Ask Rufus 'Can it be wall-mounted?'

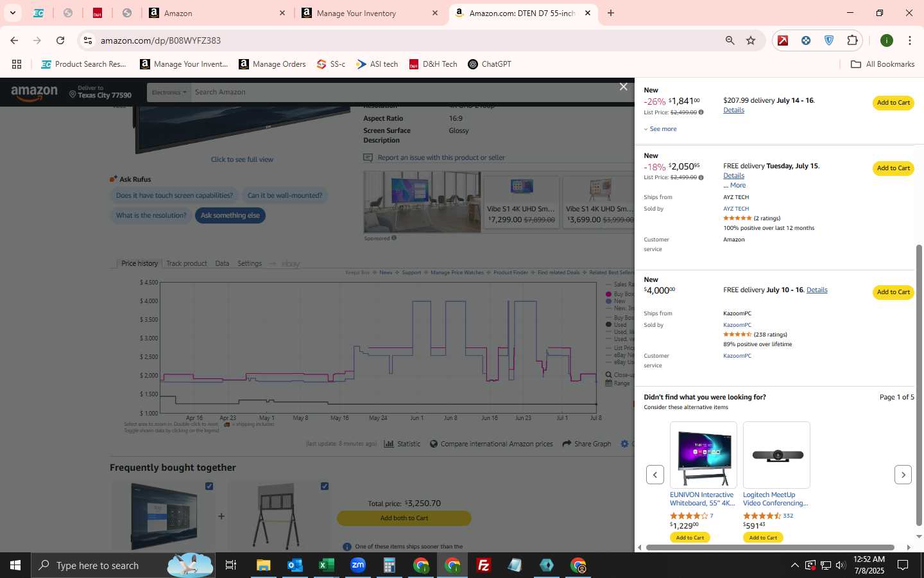(x=285, y=195)
